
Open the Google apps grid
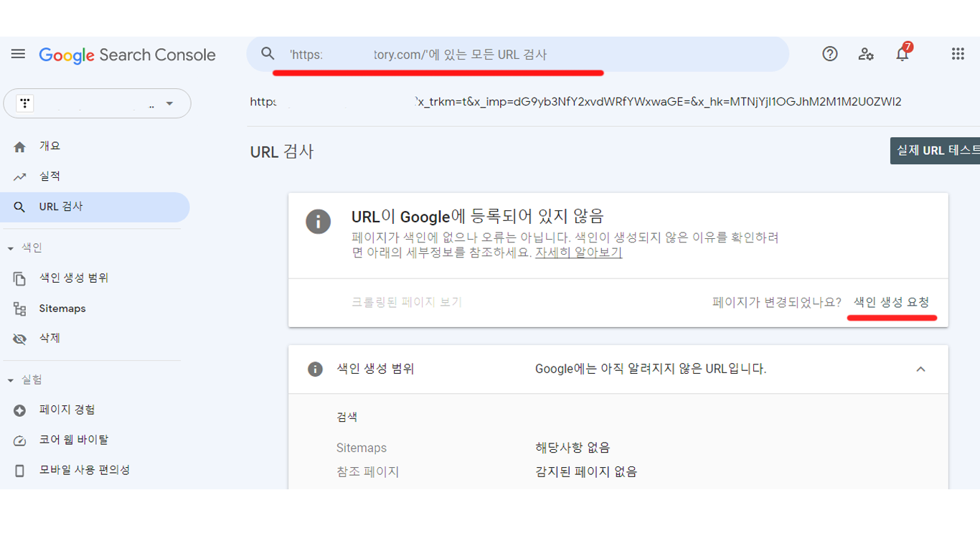click(x=958, y=54)
